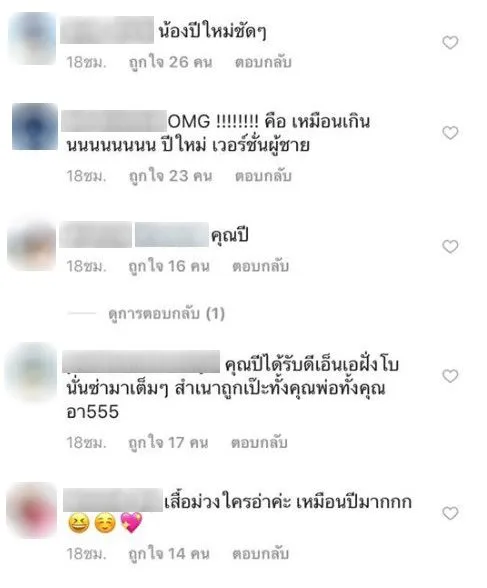Viewport: 487px width, 588px height.
Task: Open the dark blue avatar of OMG commenter
Action: [x=35, y=126]
